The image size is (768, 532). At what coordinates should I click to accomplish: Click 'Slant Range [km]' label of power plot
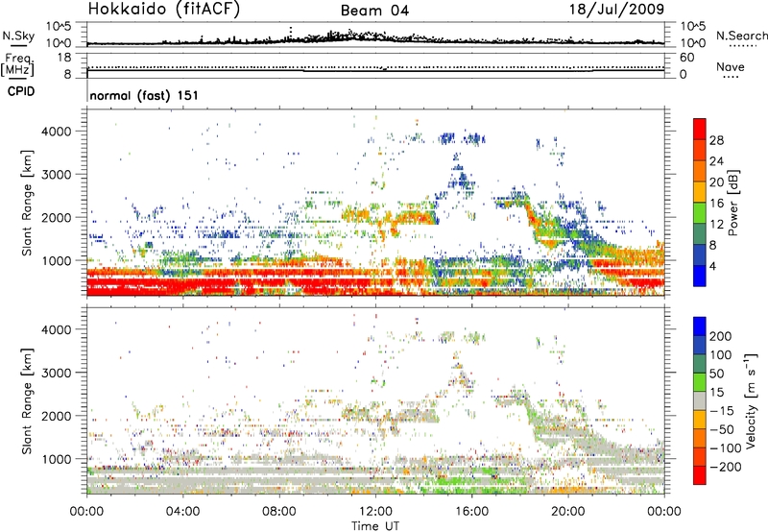coord(27,203)
